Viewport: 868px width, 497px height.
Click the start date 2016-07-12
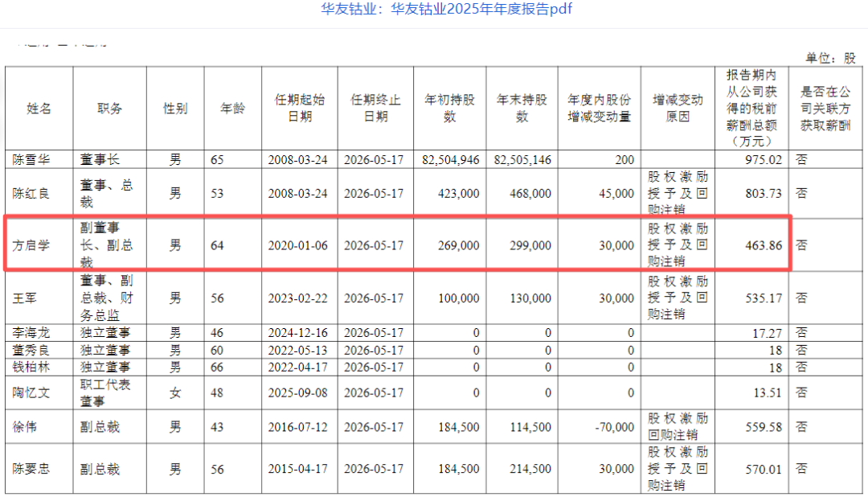[x=298, y=427]
